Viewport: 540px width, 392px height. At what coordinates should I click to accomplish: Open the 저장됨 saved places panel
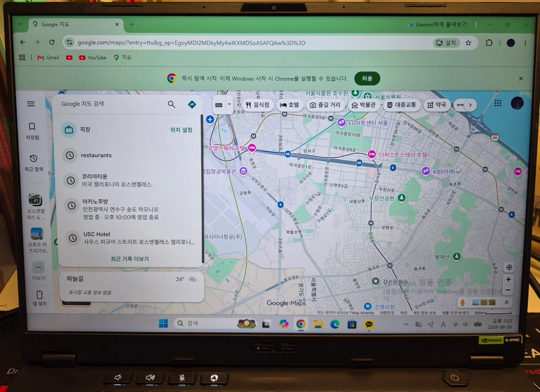[32, 131]
